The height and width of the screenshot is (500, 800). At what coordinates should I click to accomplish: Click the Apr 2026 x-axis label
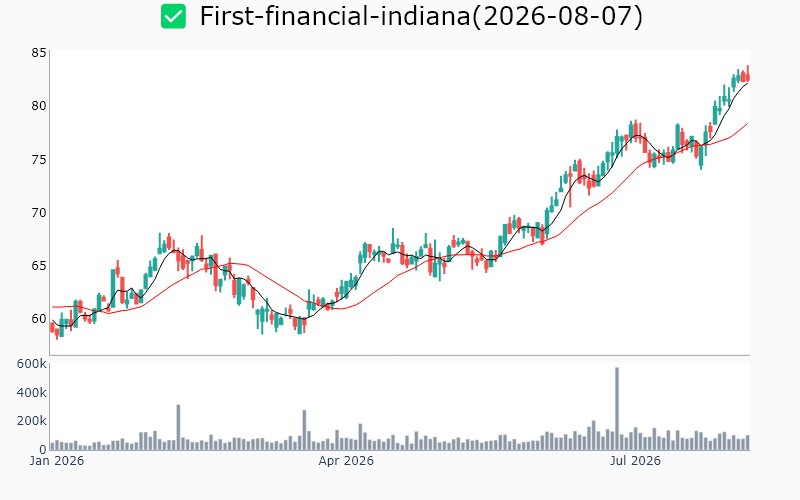click(x=346, y=461)
